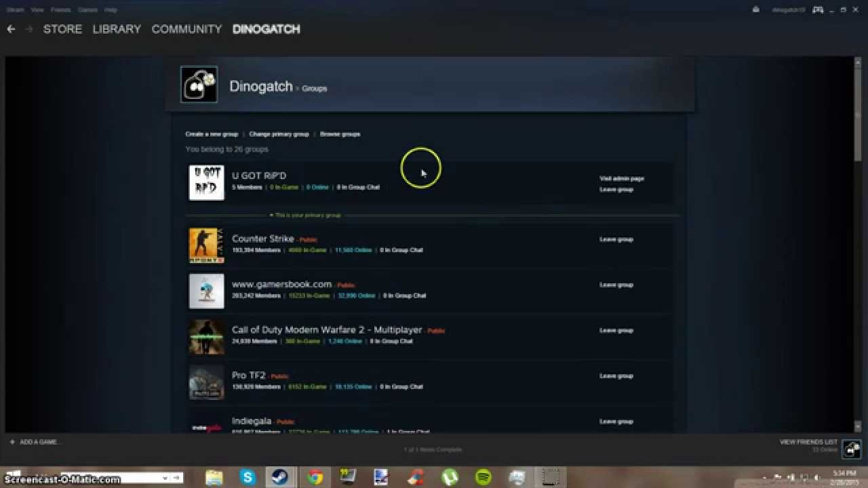868x488 pixels.
Task: Click the Steam taskbar icon
Action: coord(279,477)
